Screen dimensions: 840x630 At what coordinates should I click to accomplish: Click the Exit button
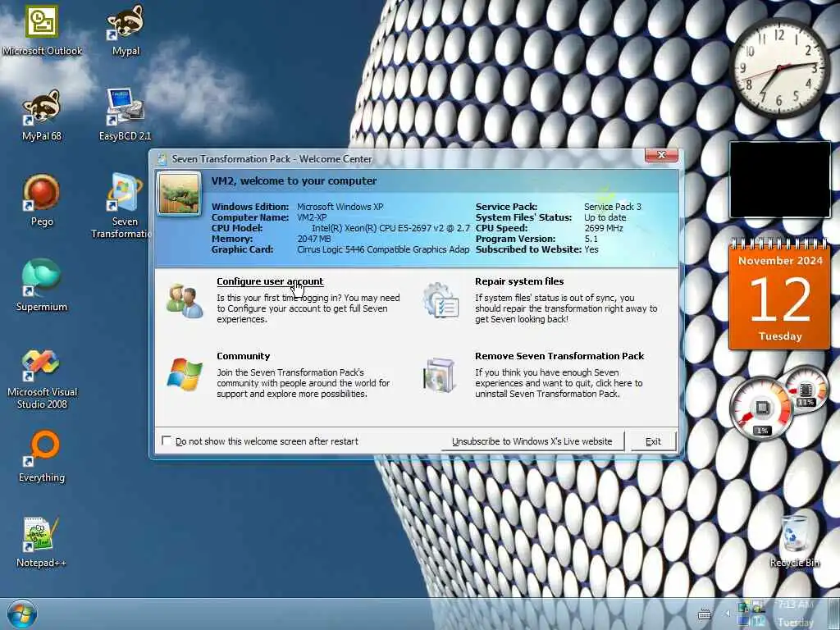point(653,441)
